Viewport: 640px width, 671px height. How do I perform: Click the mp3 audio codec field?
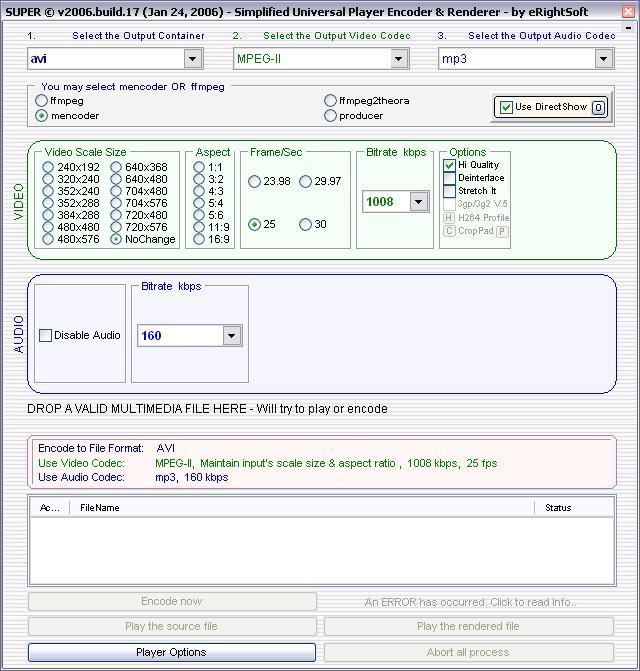pyautogui.click(x=526, y=59)
